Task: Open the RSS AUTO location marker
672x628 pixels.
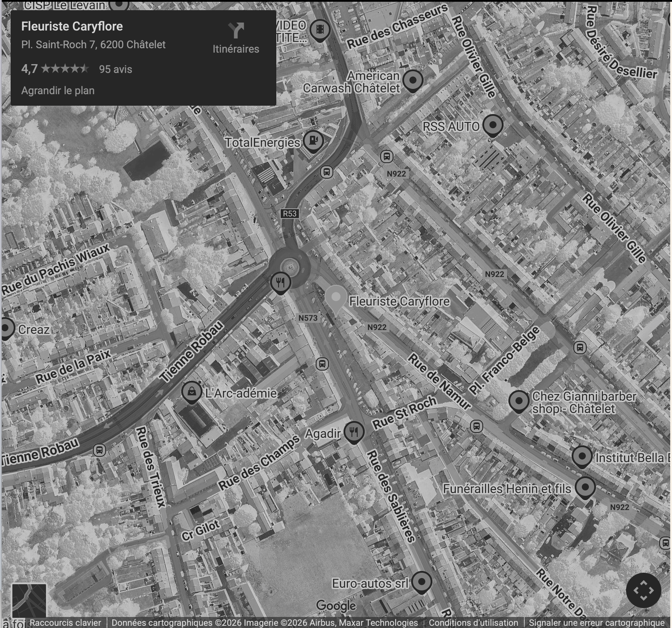Action: [494, 126]
